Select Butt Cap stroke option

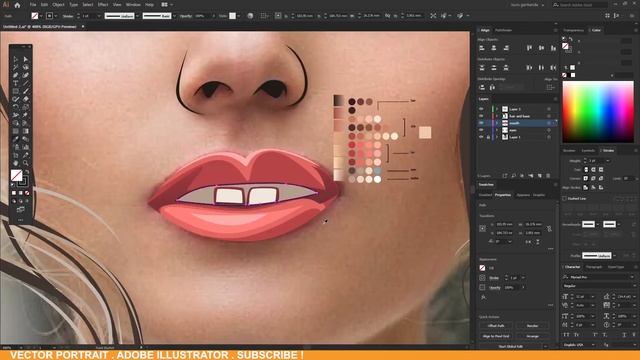pyautogui.click(x=586, y=169)
